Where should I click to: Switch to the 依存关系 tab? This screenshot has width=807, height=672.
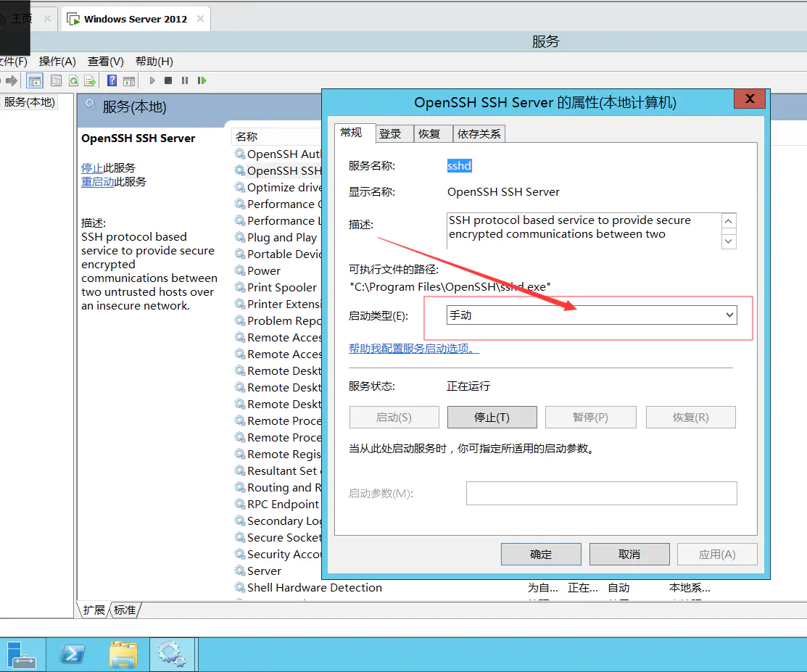[x=479, y=134]
